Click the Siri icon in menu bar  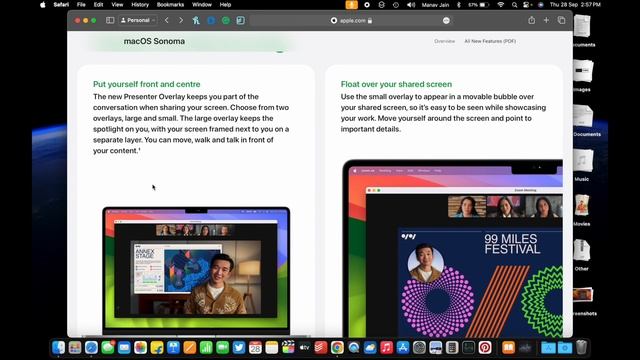[x=540, y=4]
